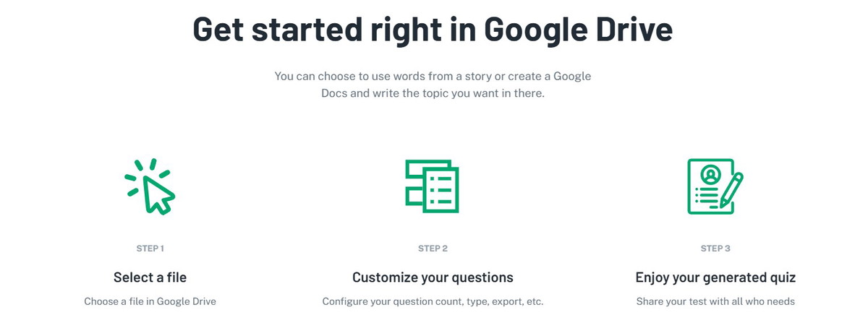Click the green cursor click icon
The height and width of the screenshot is (336, 868).
tap(150, 186)
